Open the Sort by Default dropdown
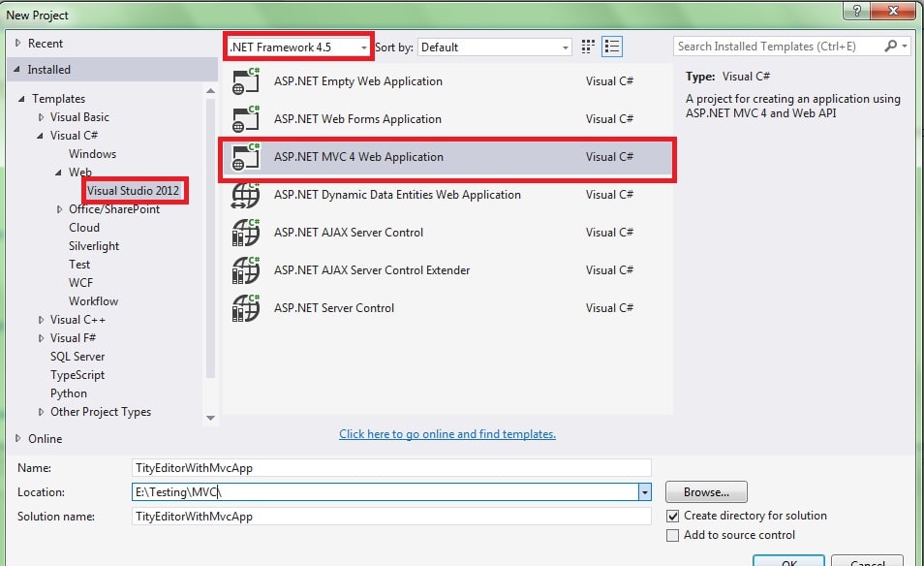This screenshot has width=924, height=566. [565, 47]
